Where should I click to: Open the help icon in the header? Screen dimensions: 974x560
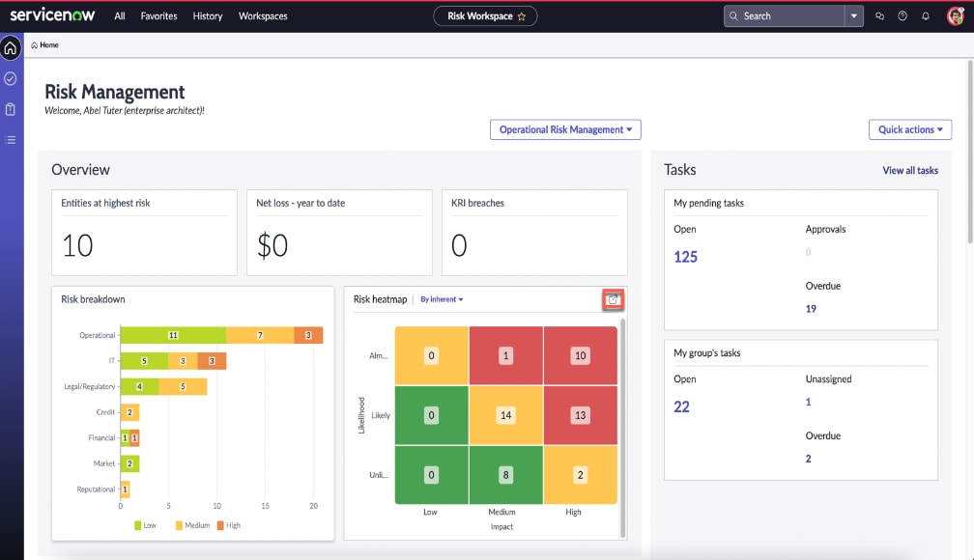coord(902,15)
